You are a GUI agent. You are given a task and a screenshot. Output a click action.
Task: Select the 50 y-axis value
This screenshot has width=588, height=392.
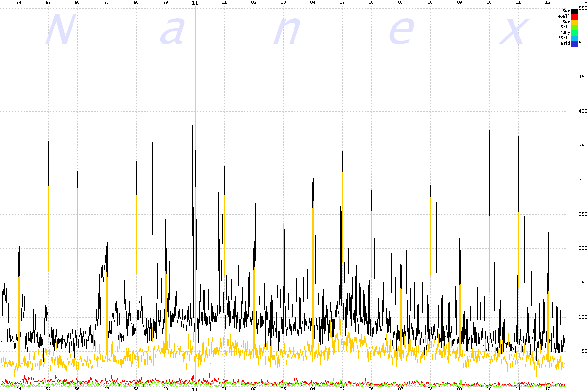[584, 352]
